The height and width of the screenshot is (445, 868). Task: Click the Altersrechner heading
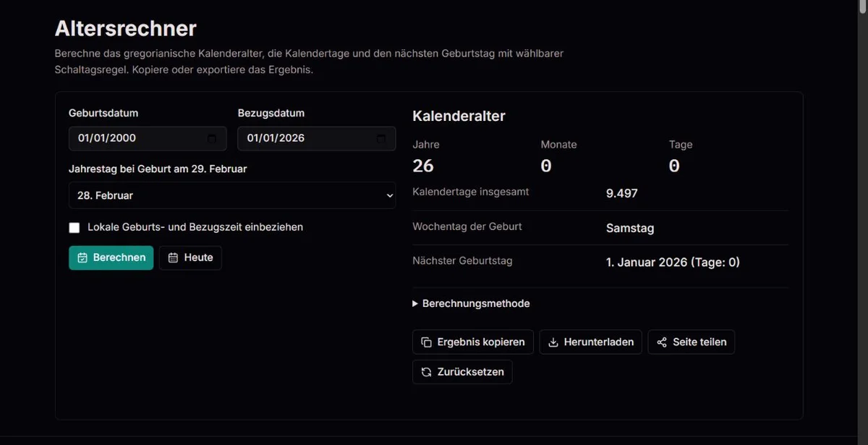pyautogui.click(x=126, y=28)
